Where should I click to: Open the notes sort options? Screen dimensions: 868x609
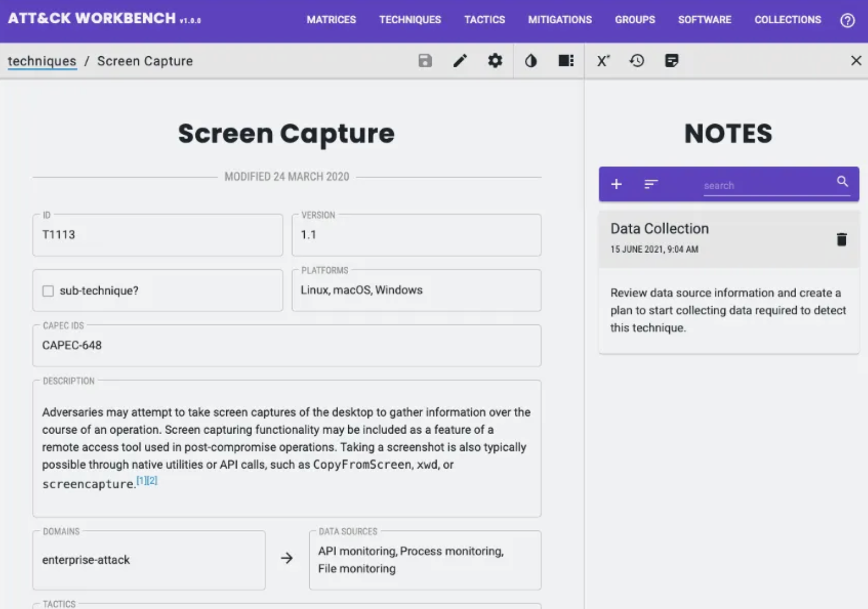point(651,184)
